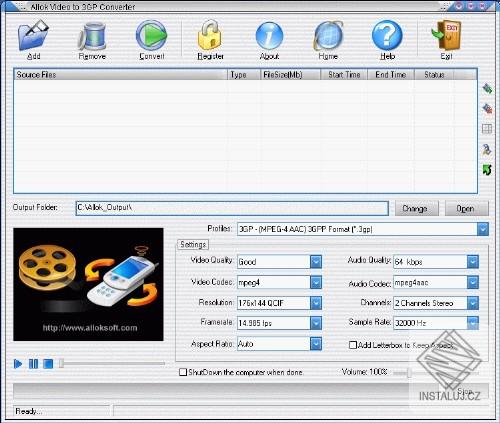Enable Add Letterbox to Keep Aspect
500x423 pixels.
point(353,345)
